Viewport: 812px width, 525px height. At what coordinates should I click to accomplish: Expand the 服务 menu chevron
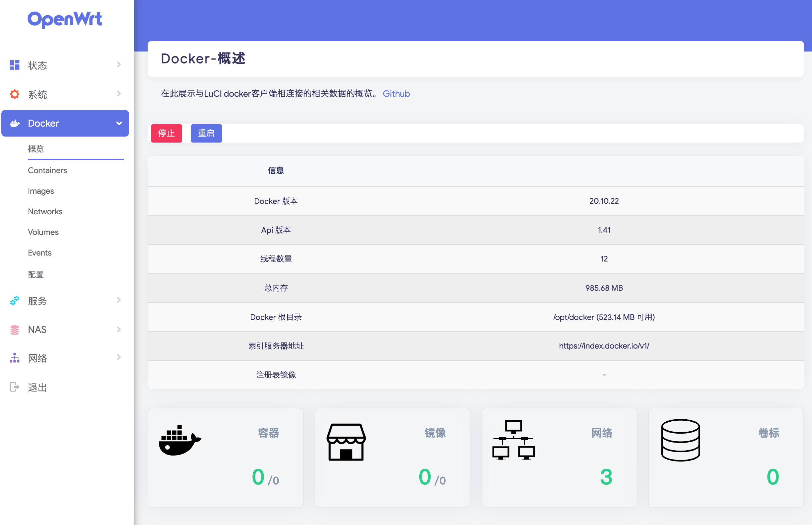coord(119,300)
